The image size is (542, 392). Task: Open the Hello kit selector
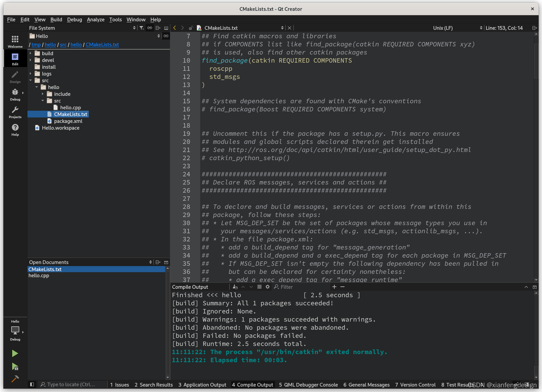15,330
